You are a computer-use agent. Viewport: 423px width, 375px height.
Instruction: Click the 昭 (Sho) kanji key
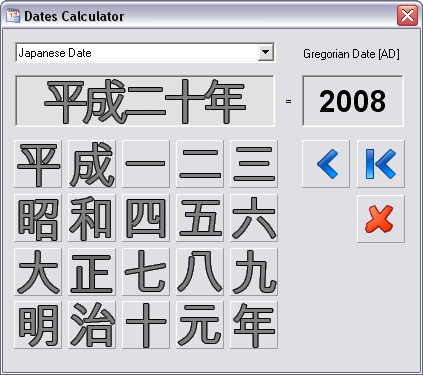click(x=38, y=218)
